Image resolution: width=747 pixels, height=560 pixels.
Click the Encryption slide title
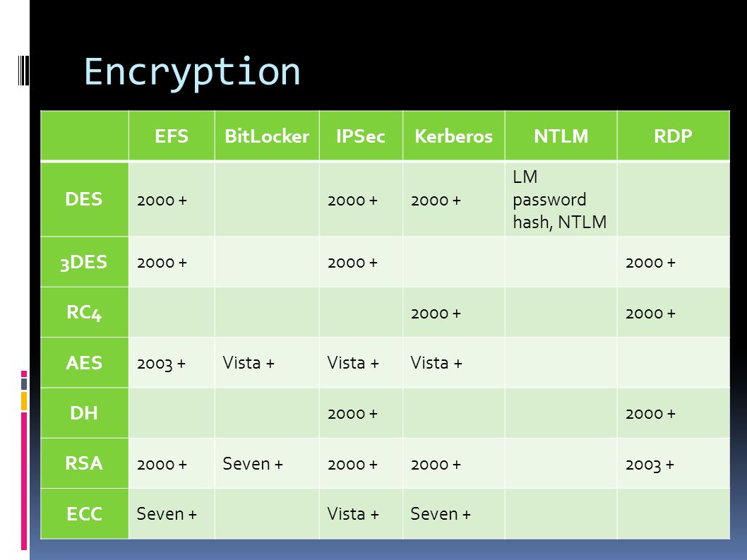click(x=192, y=73)
